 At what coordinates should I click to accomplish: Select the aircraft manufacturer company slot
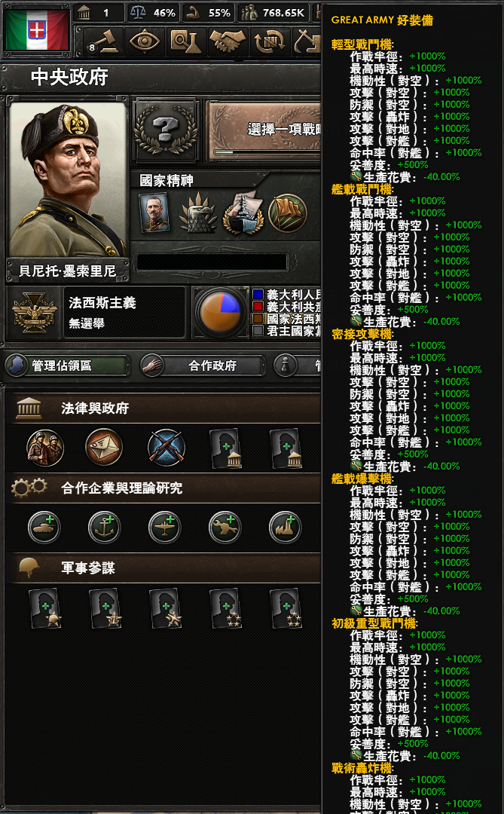pos(164,528)
